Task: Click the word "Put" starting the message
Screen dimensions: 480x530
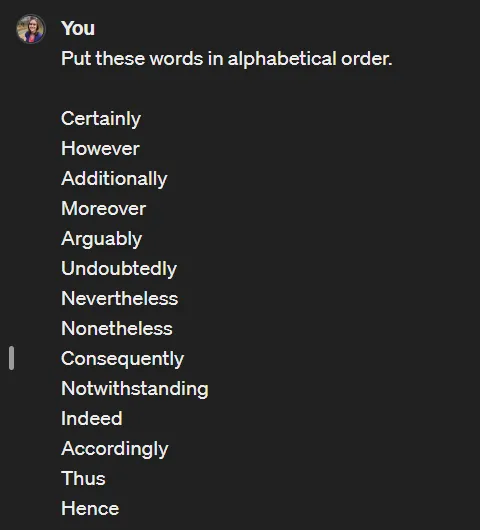Action: pyautogui.click(x=76, y=58)
